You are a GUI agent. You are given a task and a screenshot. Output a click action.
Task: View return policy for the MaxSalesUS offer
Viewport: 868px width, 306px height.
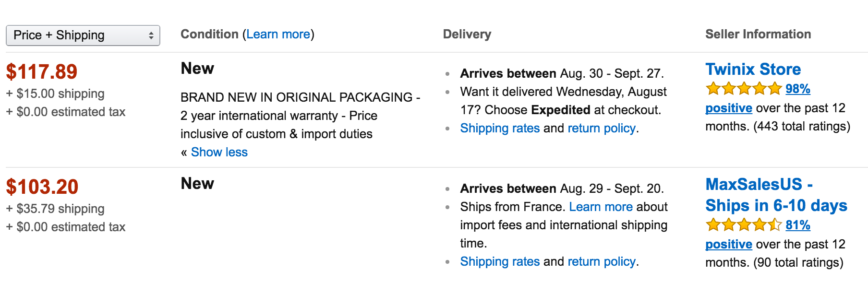click(602, 261)
